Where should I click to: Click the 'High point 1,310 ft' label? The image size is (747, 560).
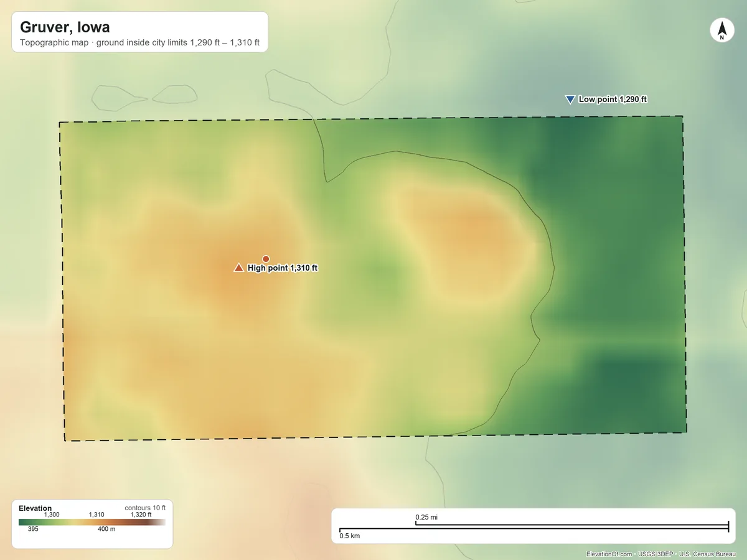click(283, 268)
